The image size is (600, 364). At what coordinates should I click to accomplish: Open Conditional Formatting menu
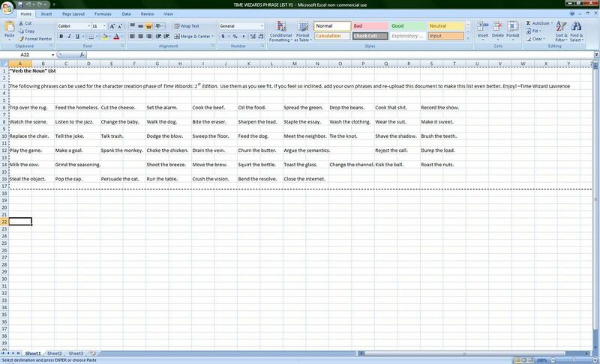[280, 31]
